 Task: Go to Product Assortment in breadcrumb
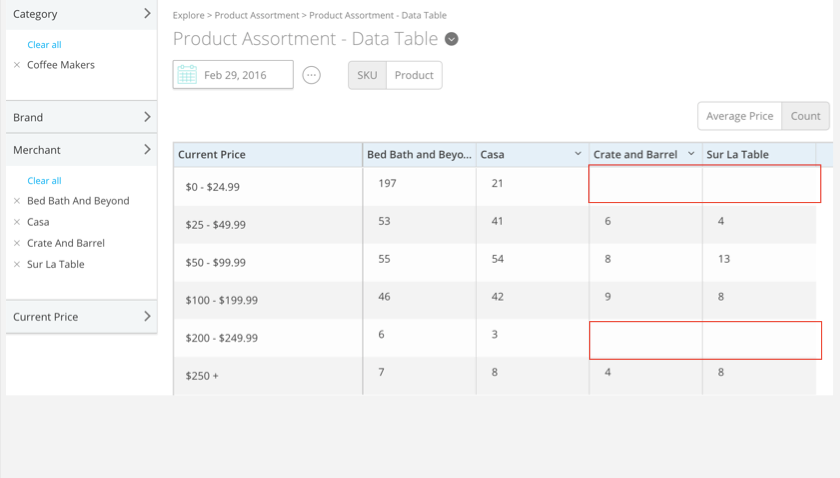(257, 16)
